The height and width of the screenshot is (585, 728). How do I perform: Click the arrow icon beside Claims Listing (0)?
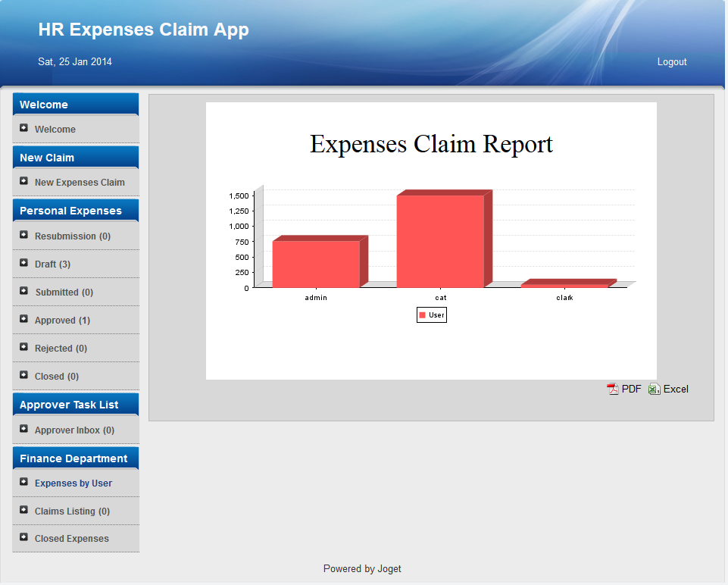(23, 510)
